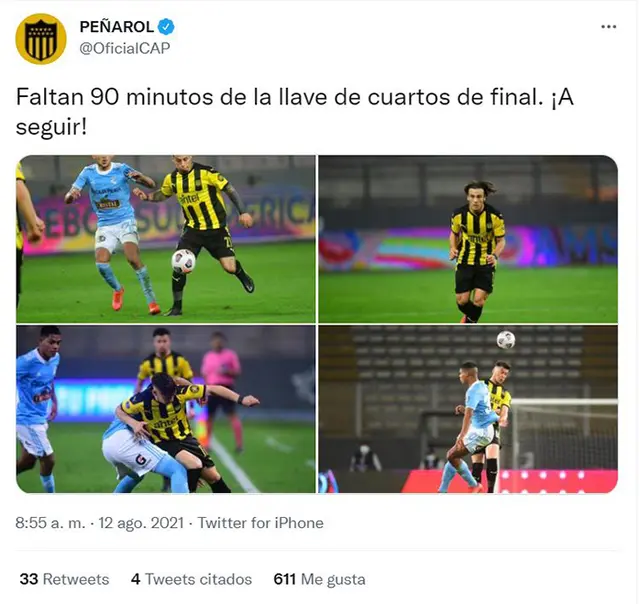Click the soccer ball in top-left photo

pyautogui.click(x=183, y=261)
